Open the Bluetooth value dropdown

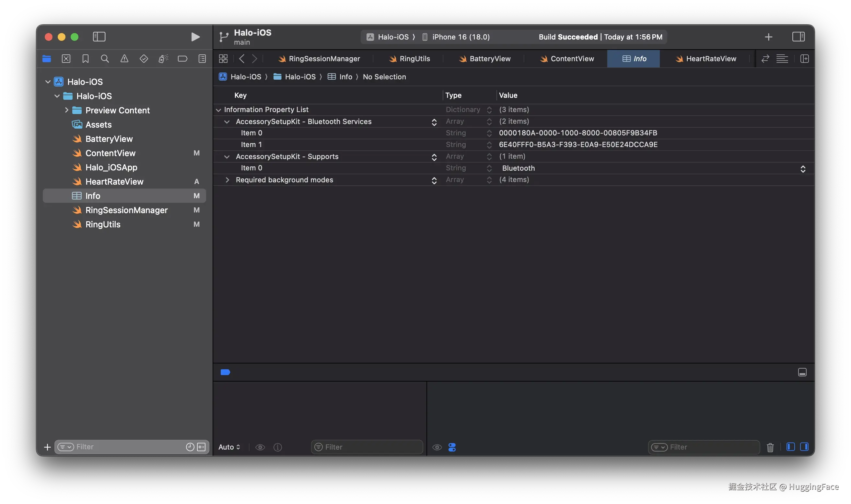[803, 168]
